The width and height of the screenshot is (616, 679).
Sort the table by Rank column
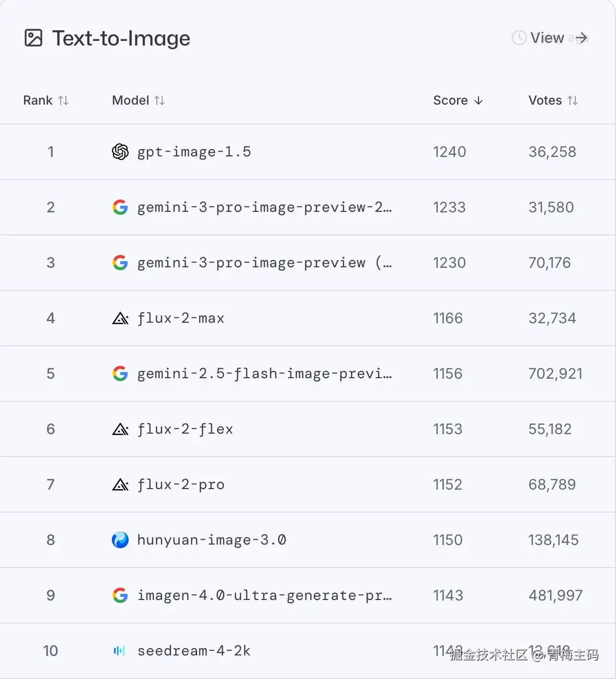pos(46,100)
